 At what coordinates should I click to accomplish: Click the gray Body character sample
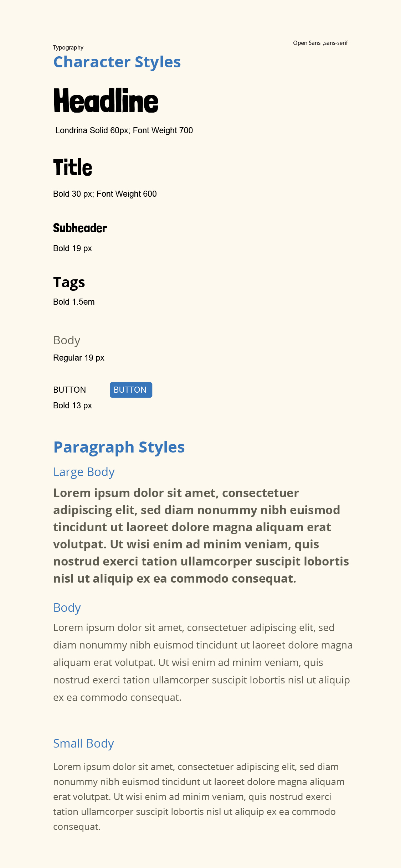tap(67, 341)
